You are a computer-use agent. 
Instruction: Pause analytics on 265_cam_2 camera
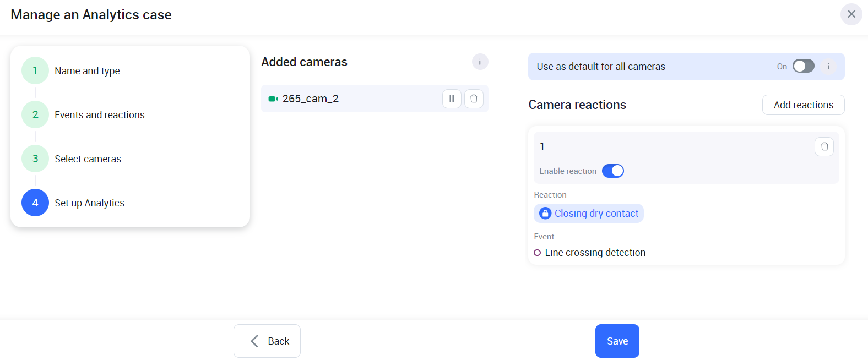pyautogui.click(x=452, y=99)
